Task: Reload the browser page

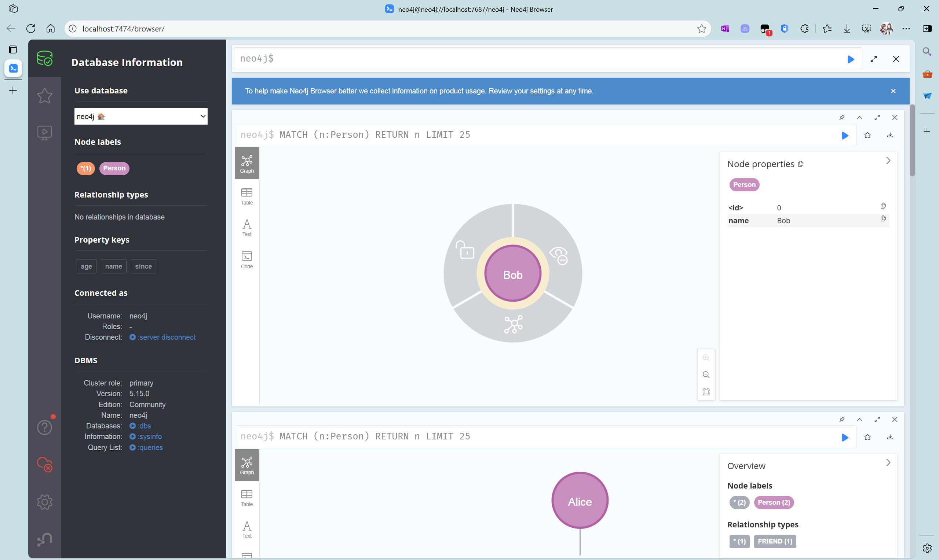Action: 31,29
